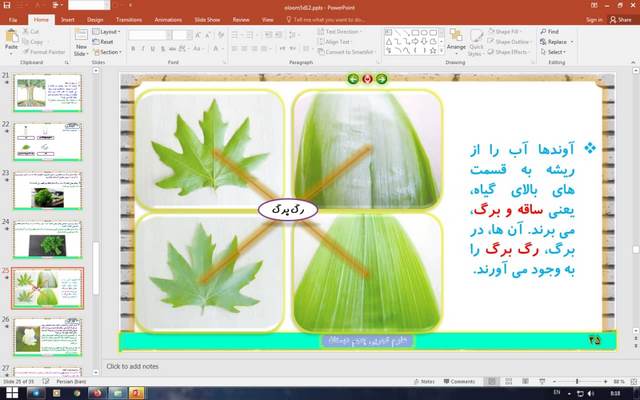This screenshot has height=400, width=640.
Task: Select the Format Painter tool
Action: (44, 52)
